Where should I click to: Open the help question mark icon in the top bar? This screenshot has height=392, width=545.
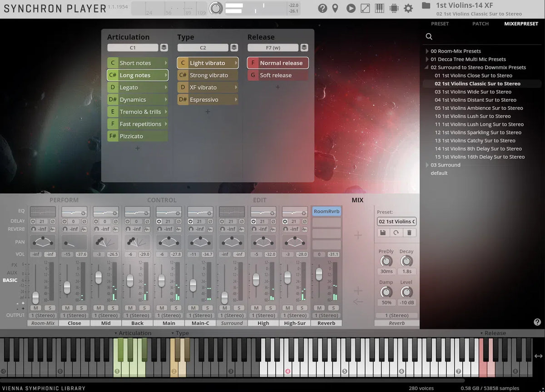click(x=322, y=8)
